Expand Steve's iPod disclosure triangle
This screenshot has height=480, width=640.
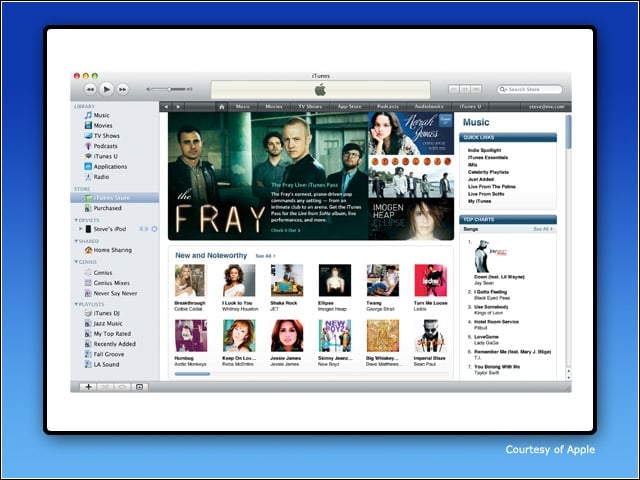[x=80, y=229]
